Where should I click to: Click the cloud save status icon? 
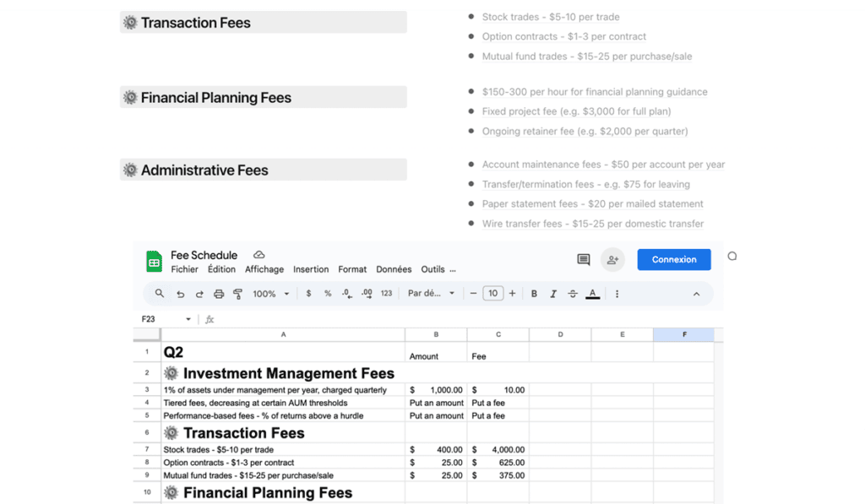coord(258,255)
